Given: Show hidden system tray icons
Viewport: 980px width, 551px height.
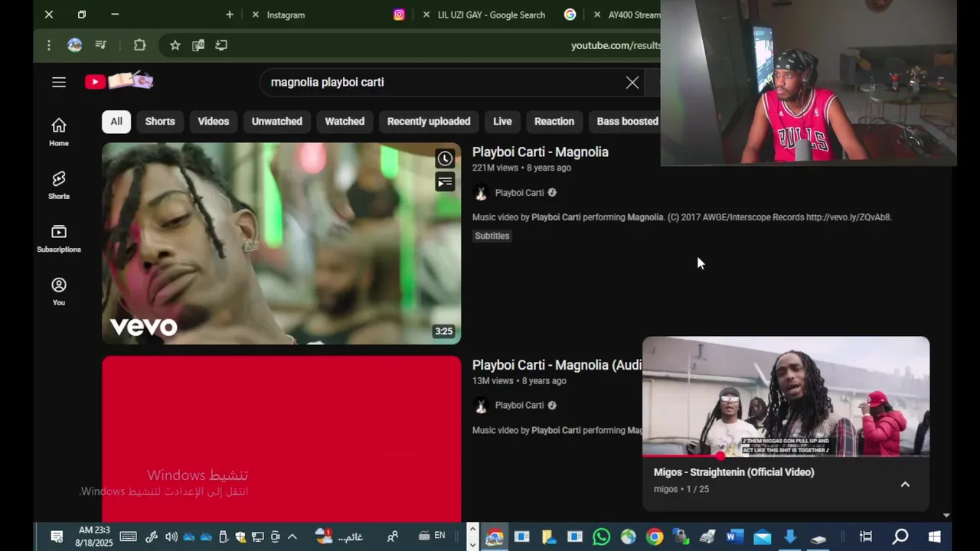Looking at the screenshot, I should point(292,537).
